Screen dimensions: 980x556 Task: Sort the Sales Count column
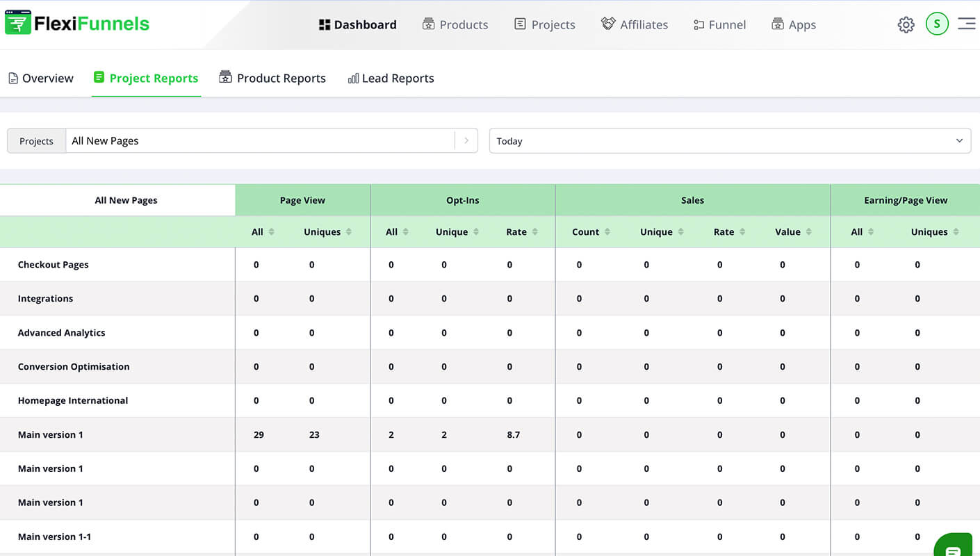[607, 231]
